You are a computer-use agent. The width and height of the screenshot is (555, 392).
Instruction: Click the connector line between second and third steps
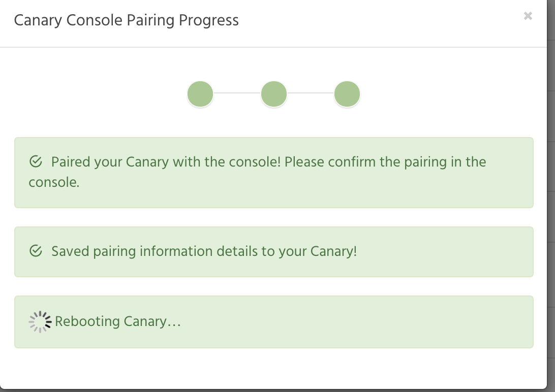[x=311, y=93]
